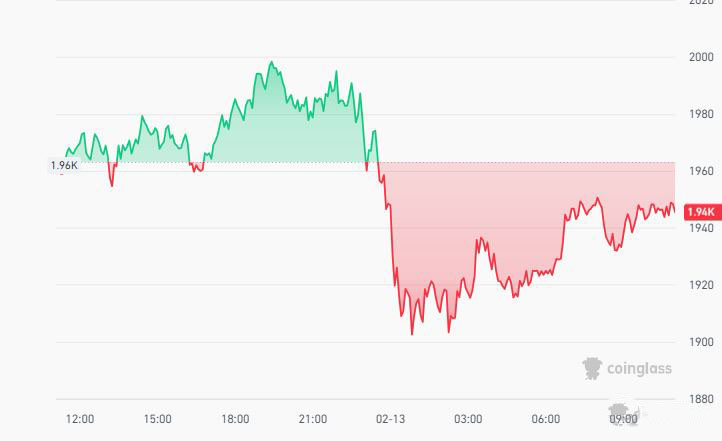The image size is (722, 441).
Task: Click the 1880 price axis label
Action: [701, 399]
